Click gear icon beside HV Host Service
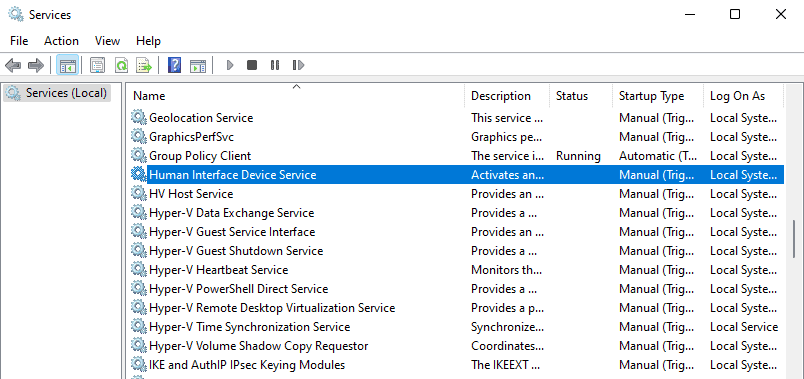804x379 pixels. [138, 193]
